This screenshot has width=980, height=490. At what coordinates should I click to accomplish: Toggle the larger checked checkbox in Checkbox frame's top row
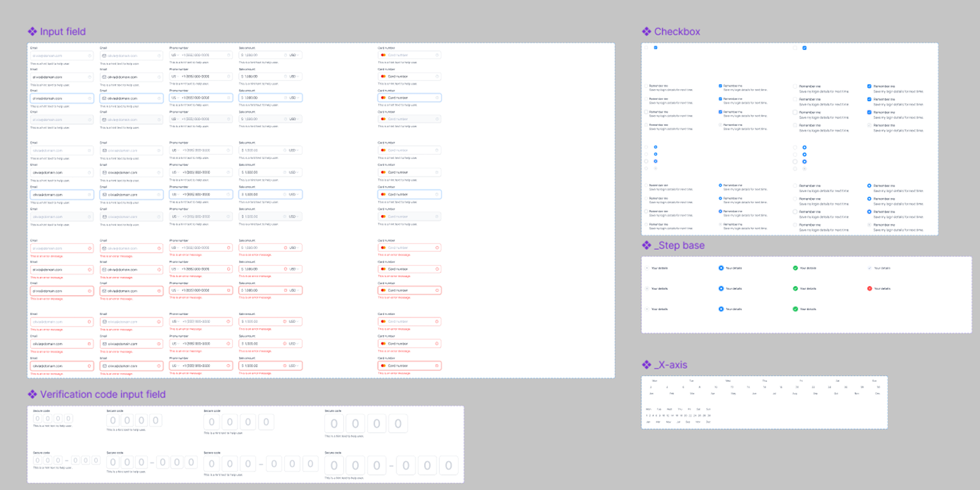[805, 48]
